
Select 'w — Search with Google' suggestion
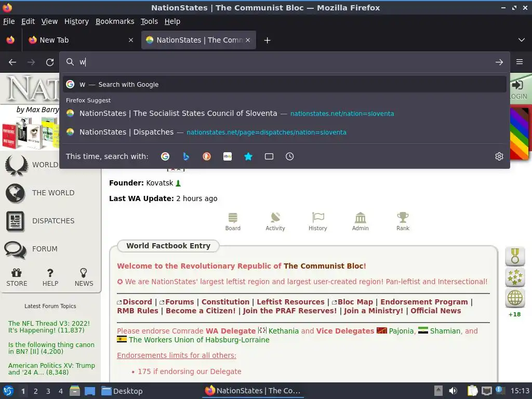(284, 85)
